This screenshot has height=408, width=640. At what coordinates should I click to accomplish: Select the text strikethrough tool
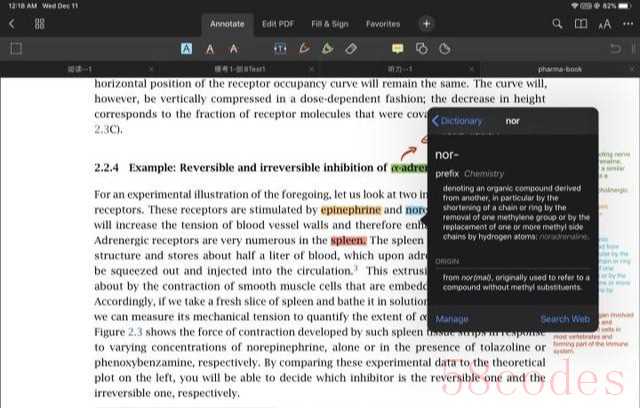pyautogui.click(x=233, y=49)
